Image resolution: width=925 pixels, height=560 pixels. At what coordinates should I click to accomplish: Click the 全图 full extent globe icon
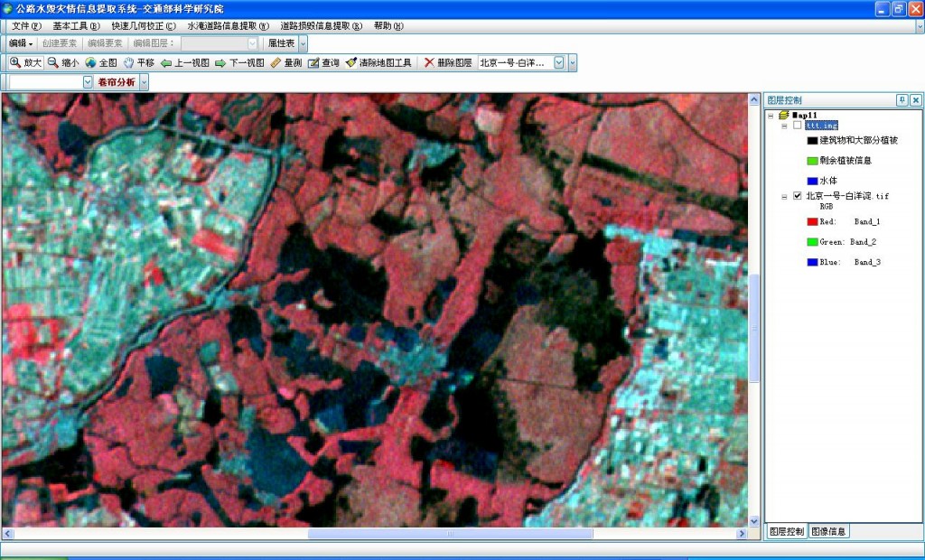click(101, 63)
